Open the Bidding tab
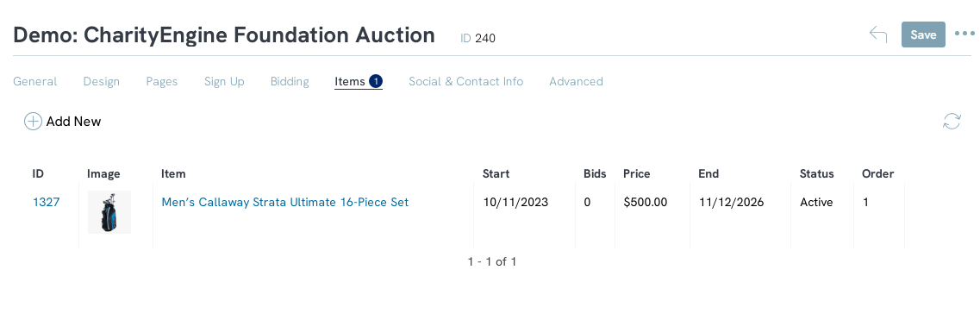The image size is (980, 320). pyautogui.click(x=290, y=81)
